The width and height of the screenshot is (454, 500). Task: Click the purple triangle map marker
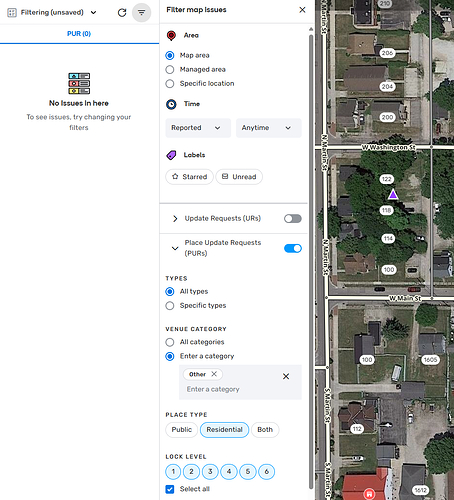pyautogui.click(x=393, y=194)
